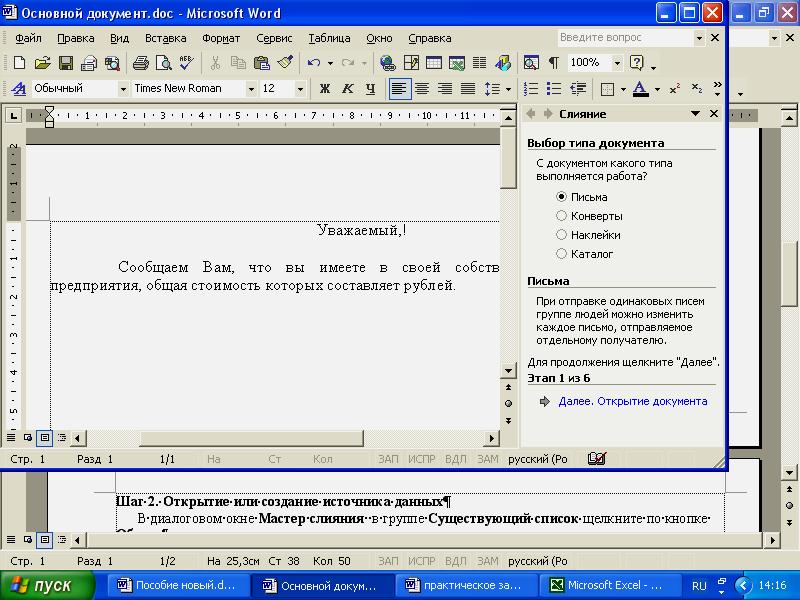Image resolution: width=800 pixels, height=600 pixels.
Task: Click the font color A swatch
Action: pos(641,89)
